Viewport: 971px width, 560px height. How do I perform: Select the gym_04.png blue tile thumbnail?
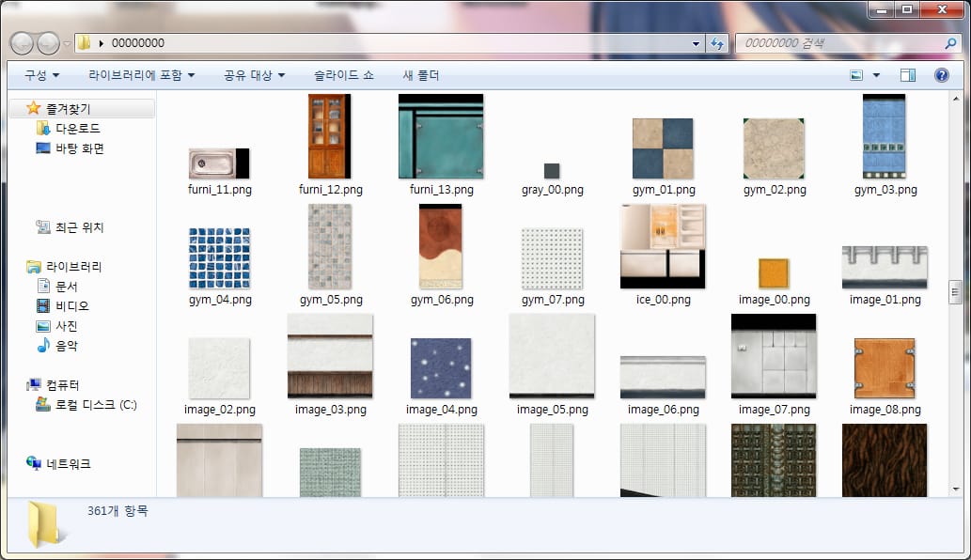click(x=219, y=258)
